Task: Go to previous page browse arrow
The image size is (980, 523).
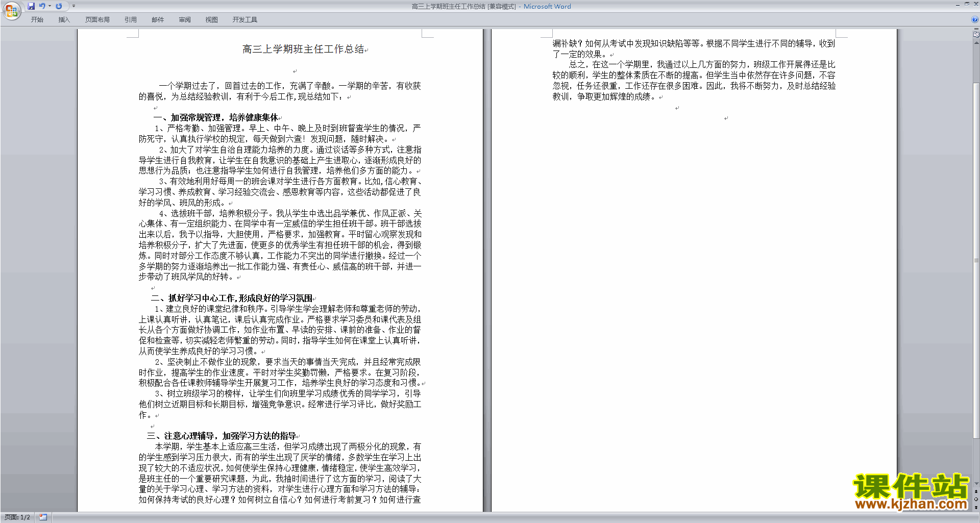Action: pos(976,492)
